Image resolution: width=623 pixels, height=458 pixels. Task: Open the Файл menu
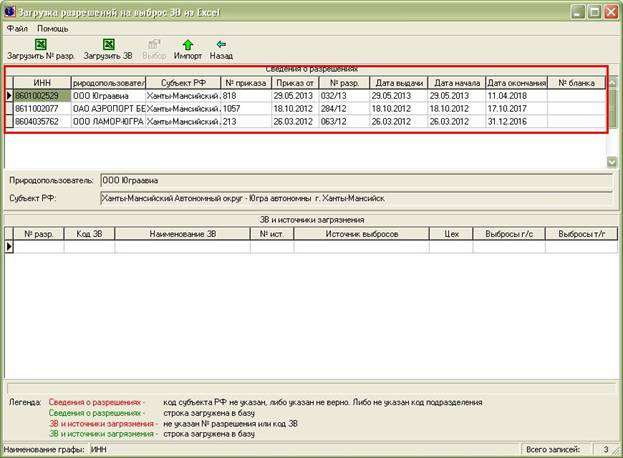16,28
